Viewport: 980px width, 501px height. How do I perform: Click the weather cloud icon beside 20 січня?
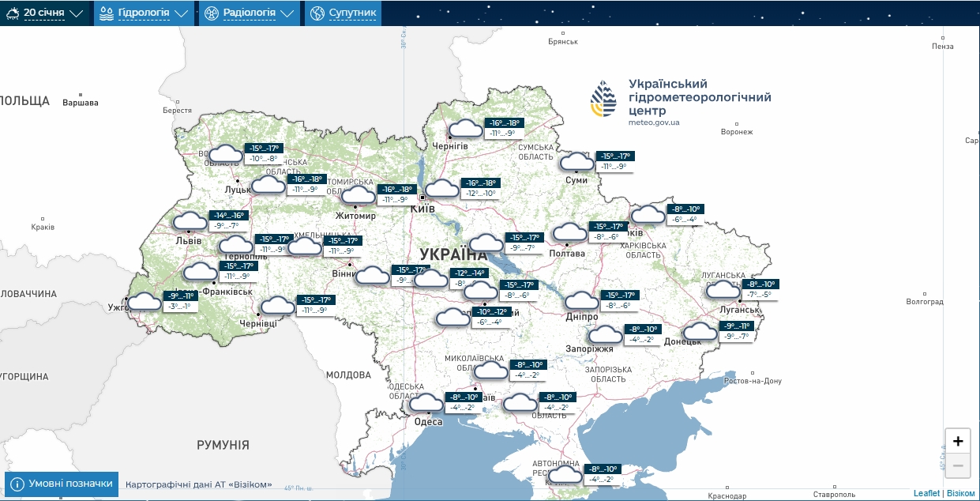[12, 13]
